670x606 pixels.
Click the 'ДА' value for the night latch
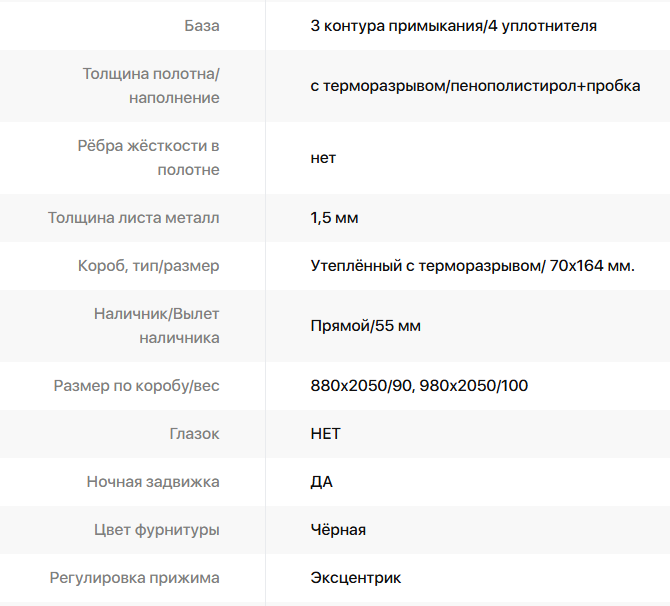click(321, 482)
